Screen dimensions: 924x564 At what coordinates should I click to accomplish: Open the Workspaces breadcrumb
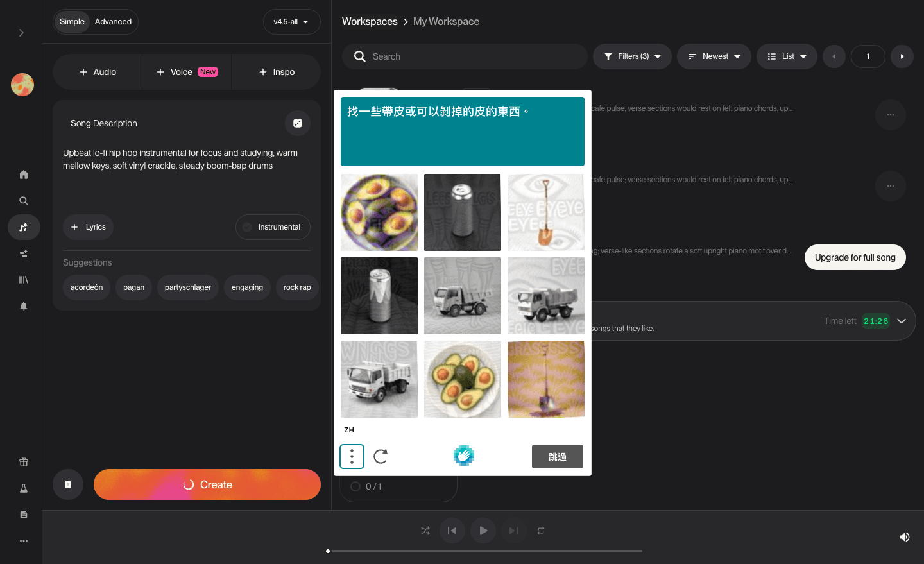(x=370, y=21)
